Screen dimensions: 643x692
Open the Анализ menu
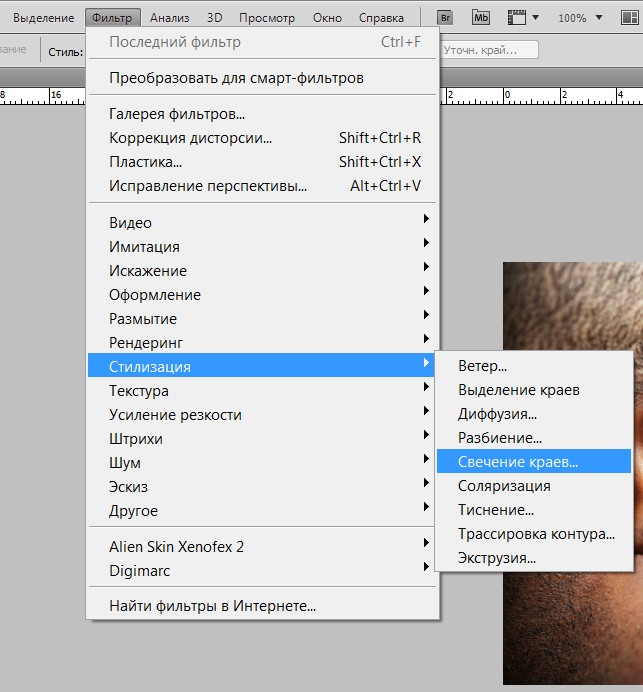pos(169,18)
